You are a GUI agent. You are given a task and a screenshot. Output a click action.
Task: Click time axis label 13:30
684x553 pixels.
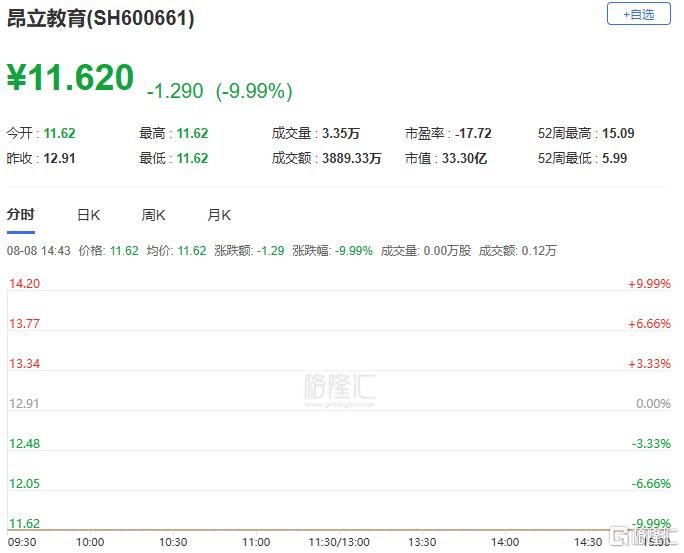(422, 542)
